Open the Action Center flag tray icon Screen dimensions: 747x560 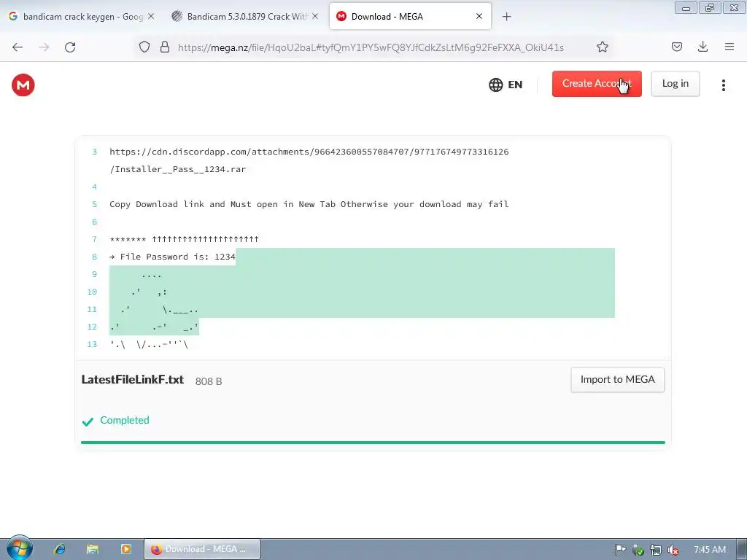pos(620,550)
